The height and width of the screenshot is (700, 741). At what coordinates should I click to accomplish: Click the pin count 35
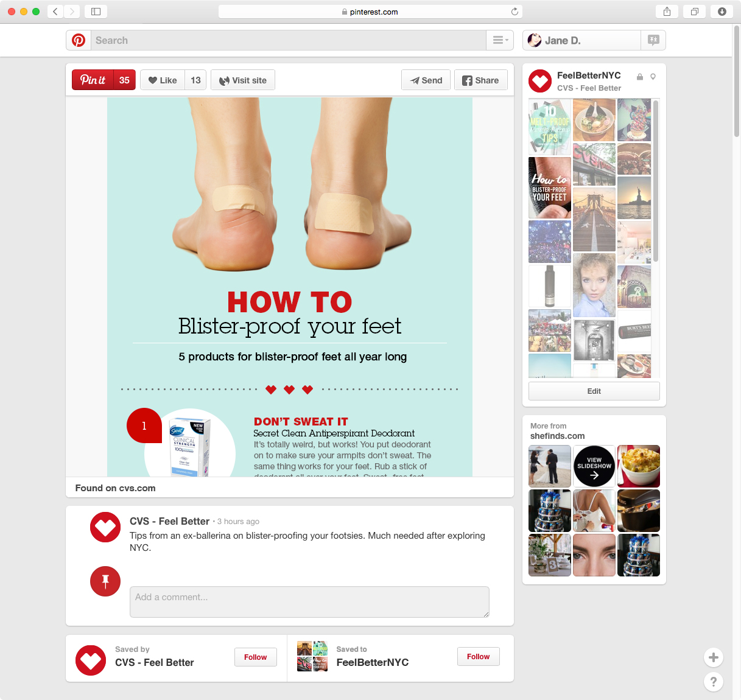tap(124, 80)
